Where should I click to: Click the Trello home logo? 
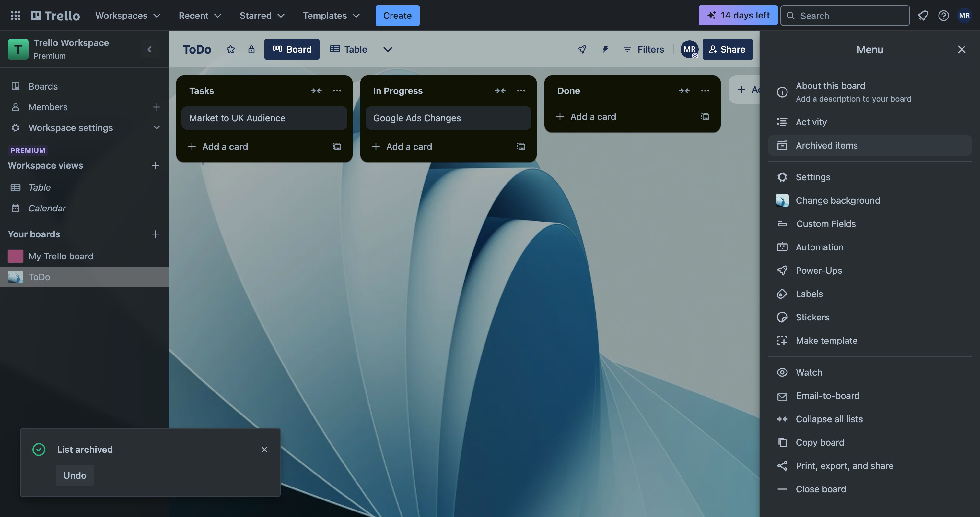[x=55, y=16]
